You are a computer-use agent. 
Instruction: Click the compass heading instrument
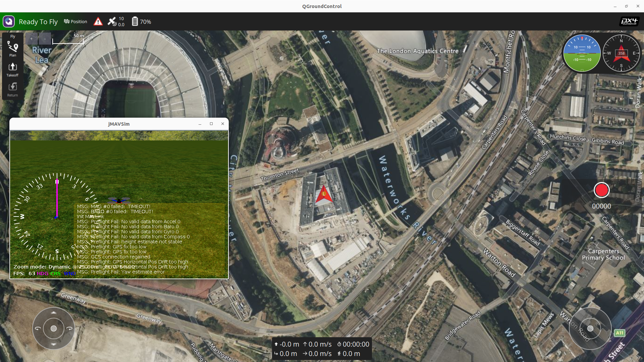point(621,53)
